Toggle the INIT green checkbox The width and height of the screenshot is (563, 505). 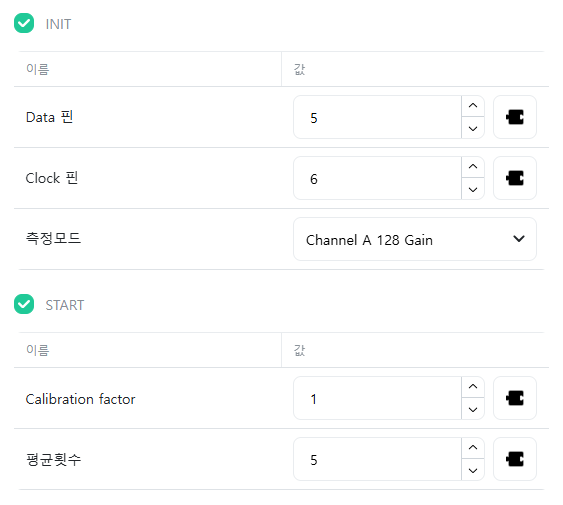[x=24, y=23]
